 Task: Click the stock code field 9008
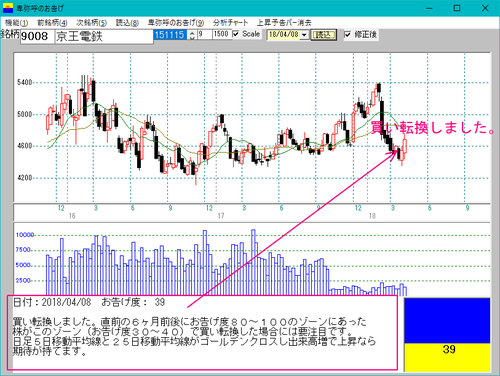(x=37, y=36)
